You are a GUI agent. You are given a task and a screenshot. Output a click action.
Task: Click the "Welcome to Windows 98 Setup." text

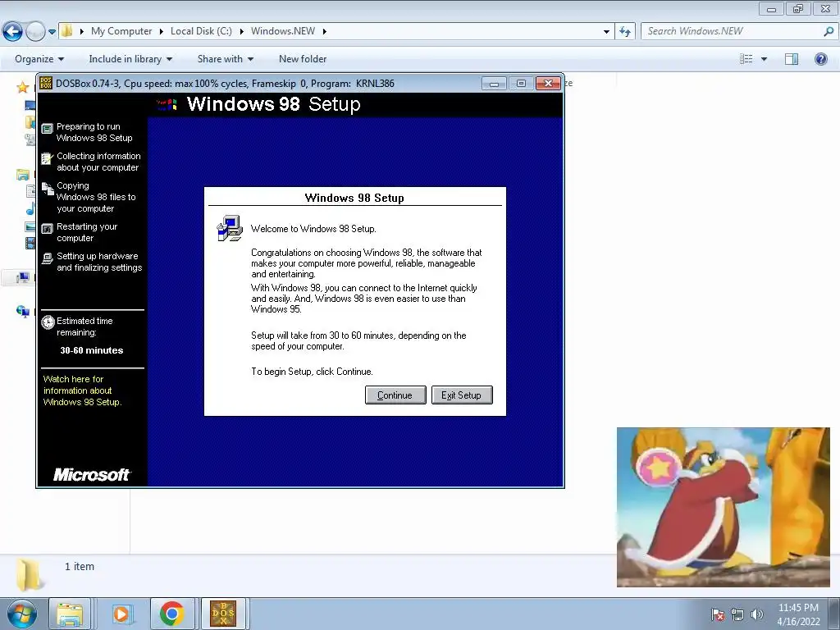[x=313, y=229]
